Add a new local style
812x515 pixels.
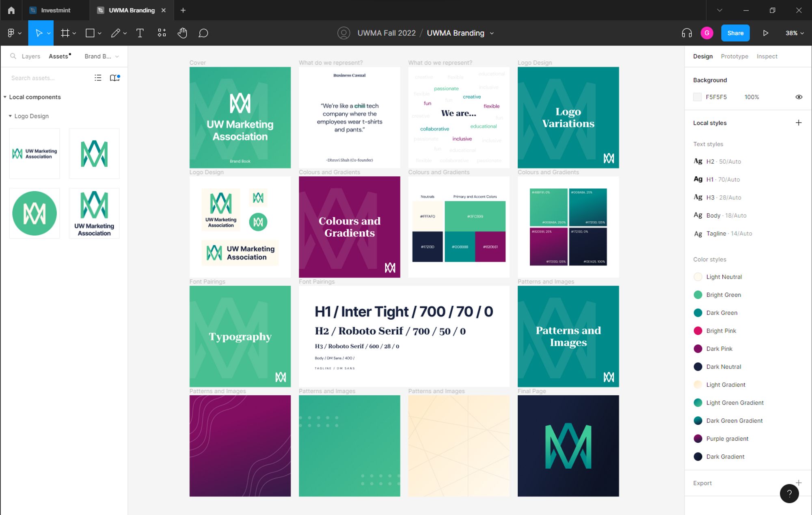(799, 123)
